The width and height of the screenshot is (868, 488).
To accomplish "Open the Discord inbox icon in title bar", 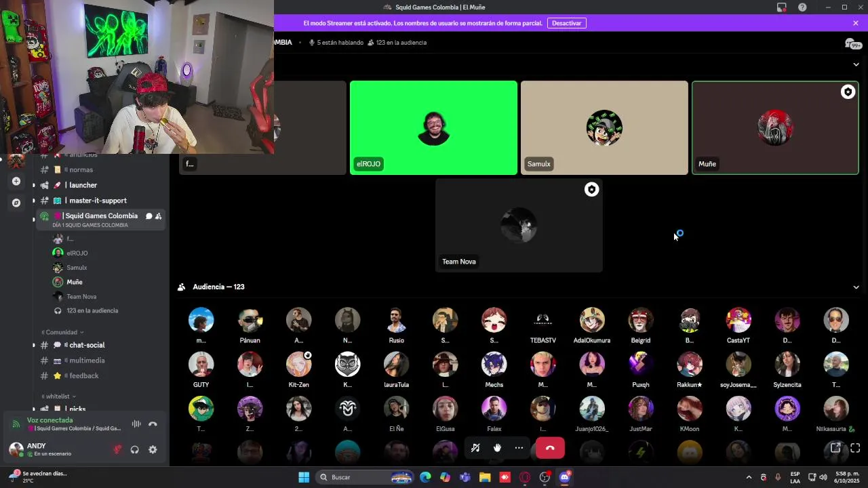I will (781, 7).
